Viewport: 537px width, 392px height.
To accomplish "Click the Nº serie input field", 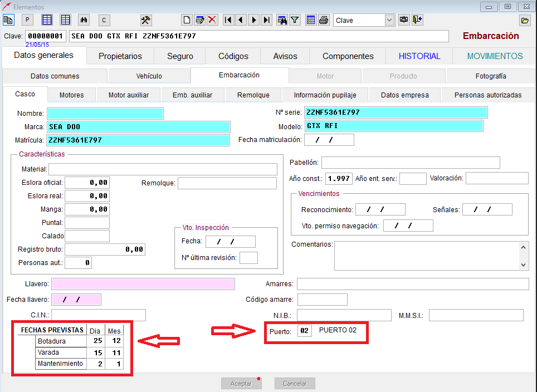I will click(x=396, y=112).
